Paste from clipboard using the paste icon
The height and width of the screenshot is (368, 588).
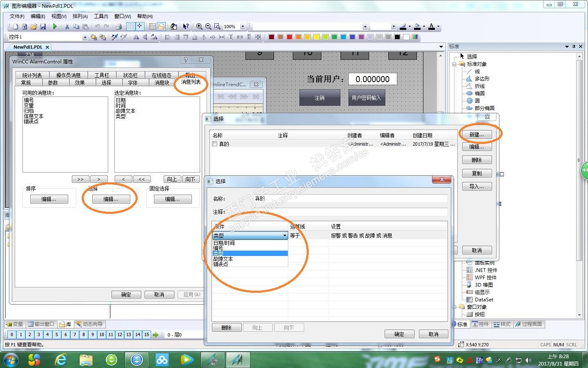(85, 27)
